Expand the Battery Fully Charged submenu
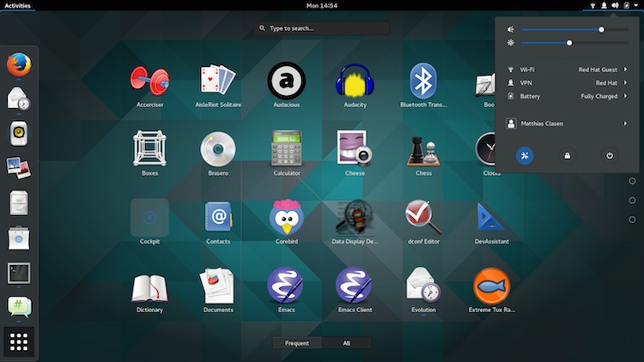Image resolution: width=644 pixels, height=362 pixels. click(x=567, y=96)
